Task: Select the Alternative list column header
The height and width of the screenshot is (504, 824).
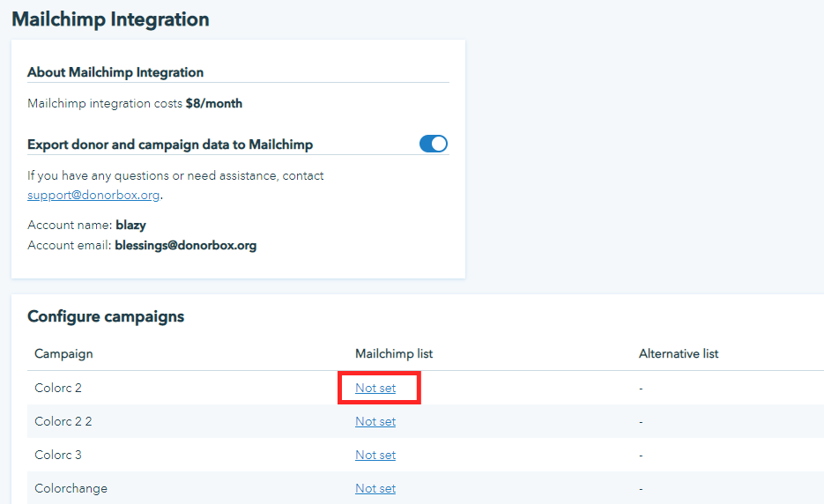Action: 679,353
